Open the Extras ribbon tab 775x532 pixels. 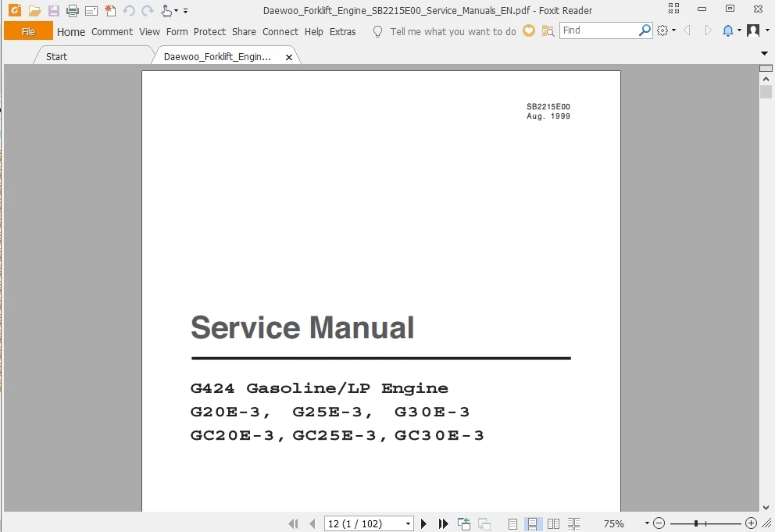[x=342, y=32]
